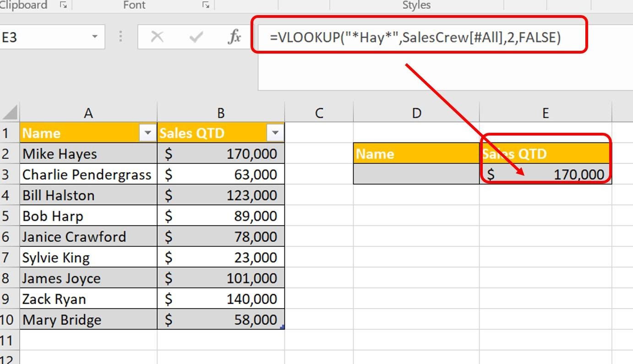Viewport: 633px width, 364px height.
Task: Select row 3 header
Action: 10,174
